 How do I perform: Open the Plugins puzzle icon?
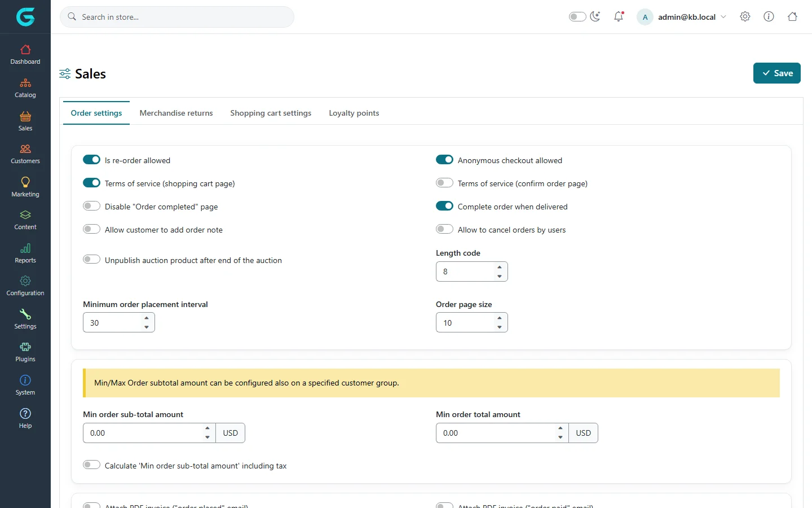tap(25, 347)
